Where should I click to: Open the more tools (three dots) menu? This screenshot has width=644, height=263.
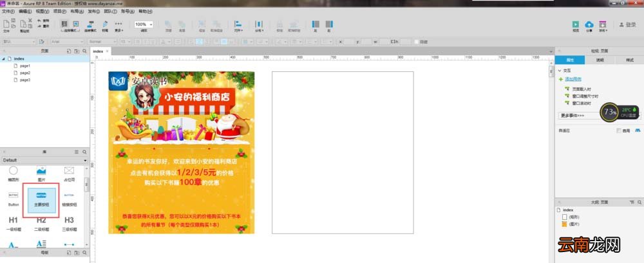click(x=118, y=24)
